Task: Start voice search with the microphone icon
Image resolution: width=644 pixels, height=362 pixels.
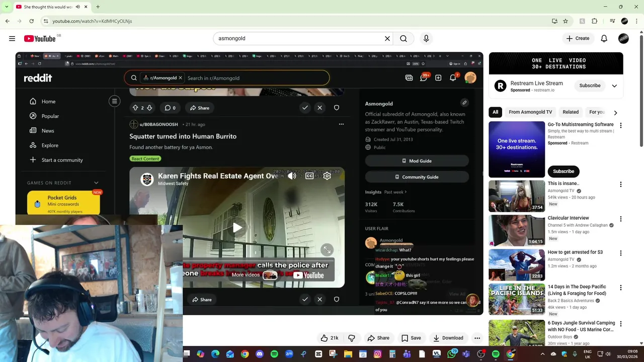Action: click(x=426, y=38)
